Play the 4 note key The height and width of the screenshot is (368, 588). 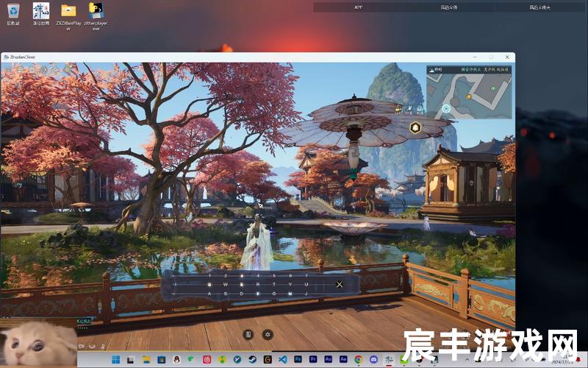coord(258,275)
